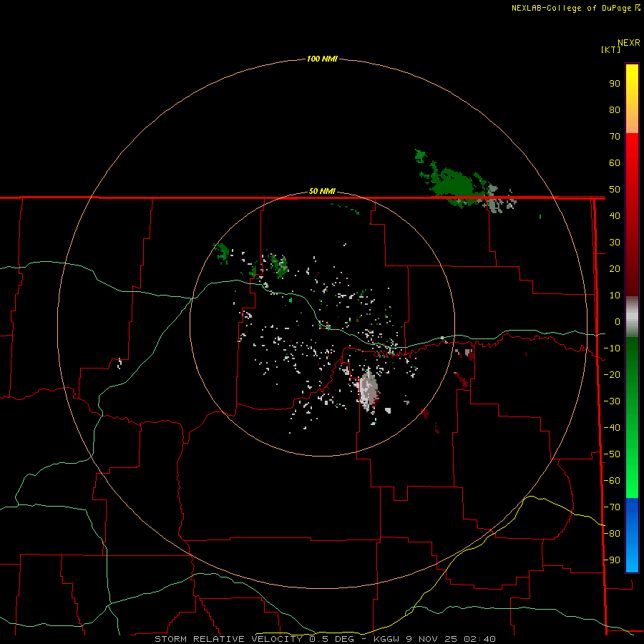The height and width of the screenshot is (644, 644).
Task: Click the 100 NMI range ring label
Action: [x=322, y=59]
